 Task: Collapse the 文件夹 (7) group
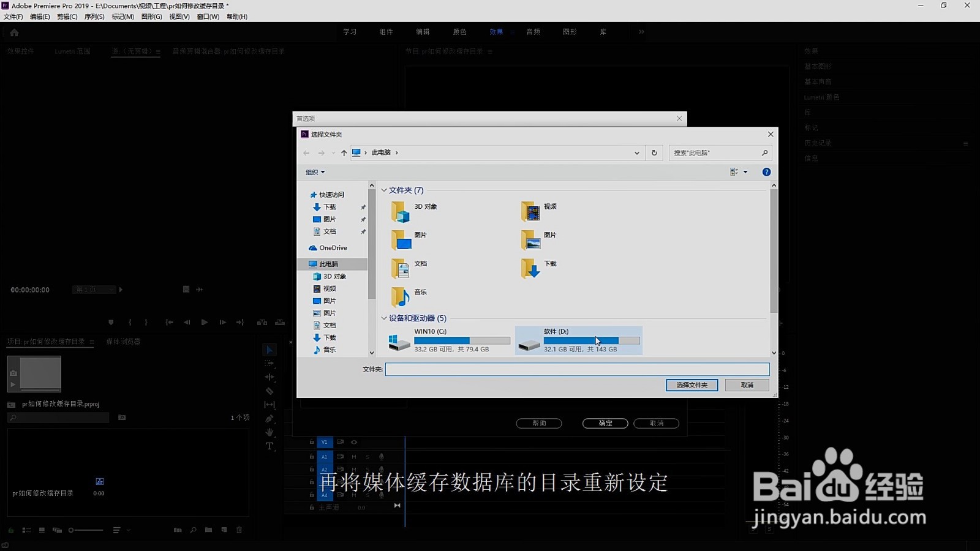tap(384, 190)
